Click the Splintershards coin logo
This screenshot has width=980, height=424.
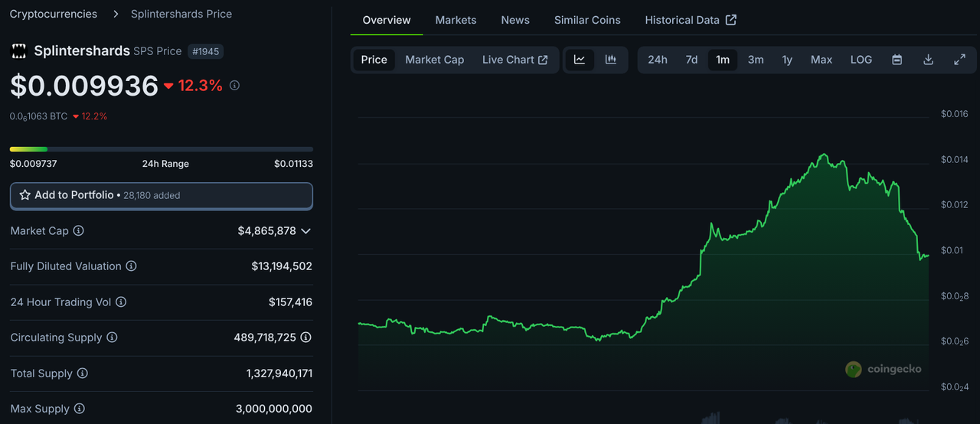tap(18, 51)
